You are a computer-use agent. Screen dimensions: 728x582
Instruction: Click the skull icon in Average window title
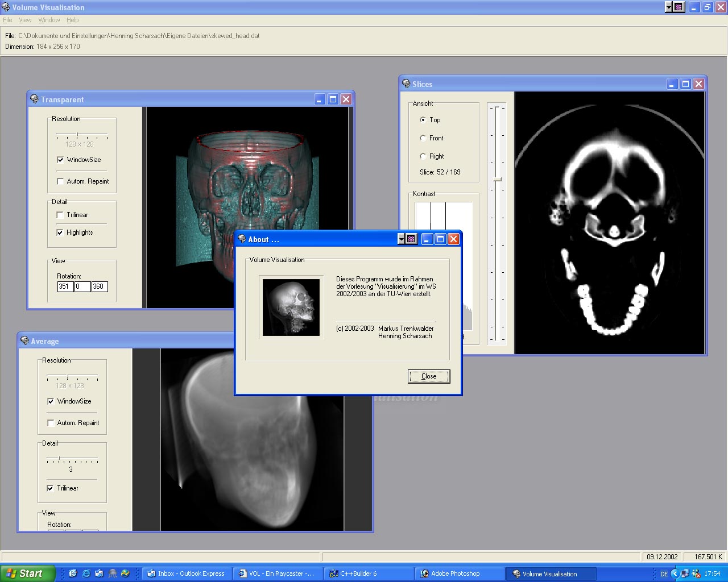coord(24,341)
